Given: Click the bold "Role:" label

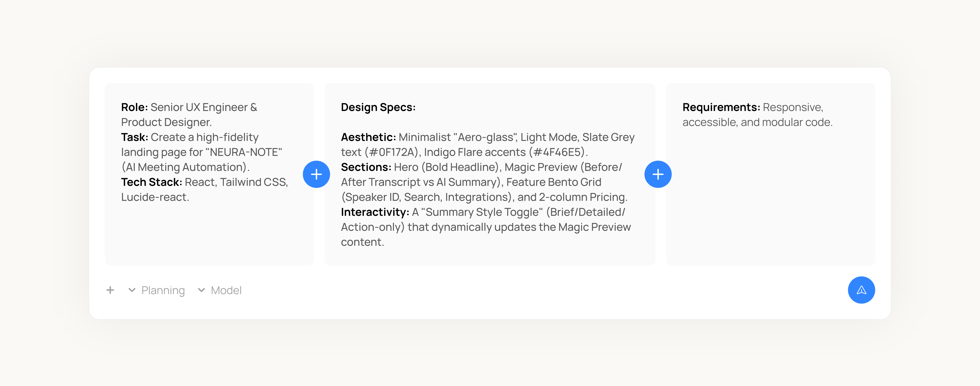Looking at the screenshot, I should click(134, 107).
